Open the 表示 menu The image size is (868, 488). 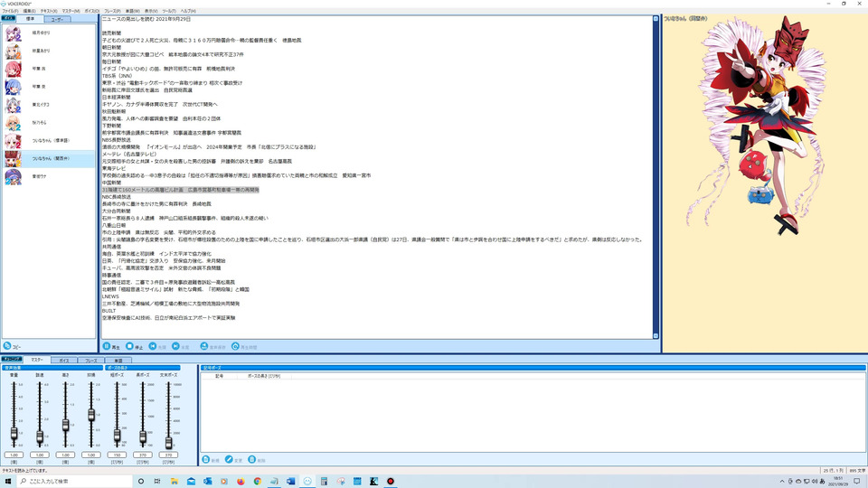(x=151, y=11)
